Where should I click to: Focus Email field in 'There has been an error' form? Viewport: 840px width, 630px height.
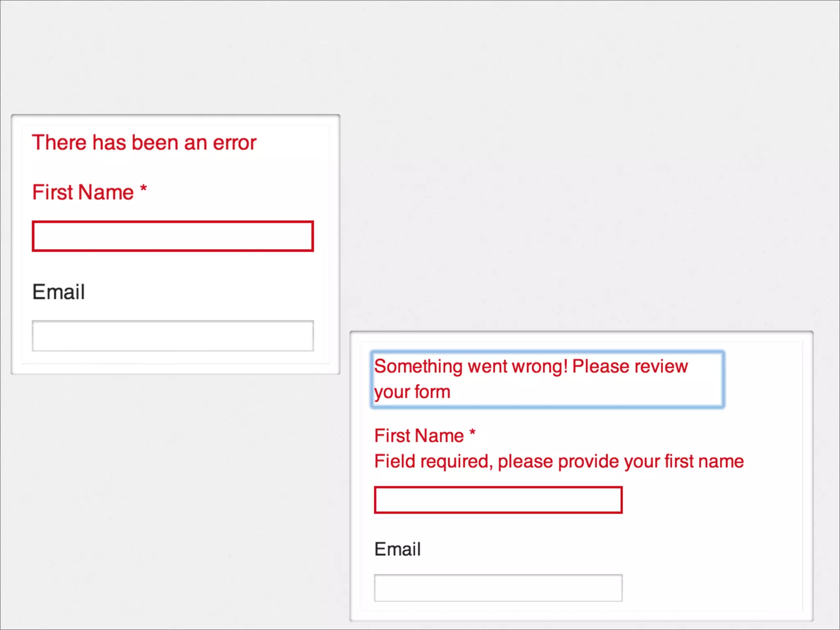click(x=173, y=336)
